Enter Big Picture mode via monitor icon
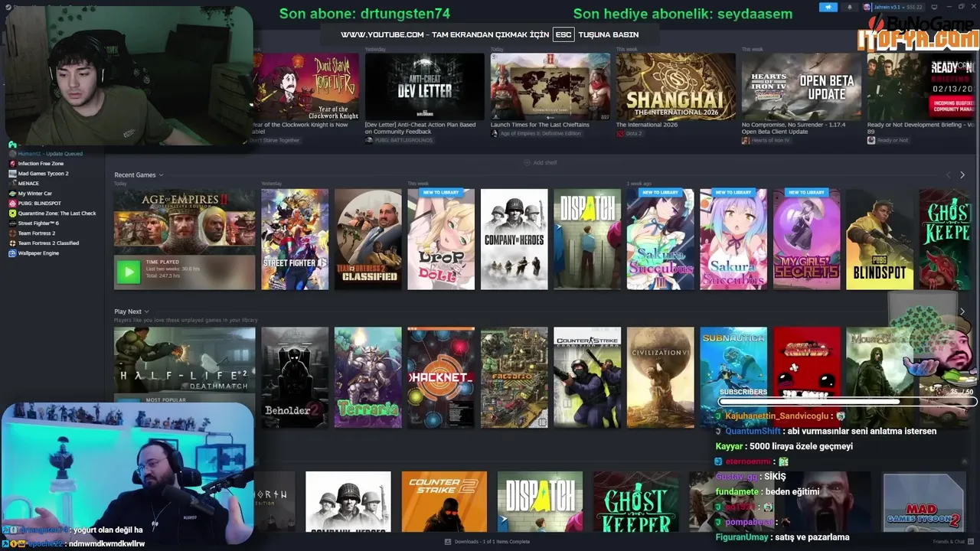 [934, 7]
